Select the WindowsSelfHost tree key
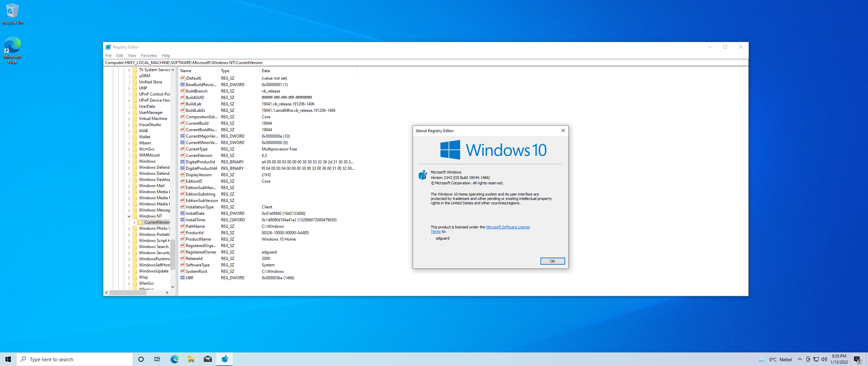868x366 pixels. [154, 265]
